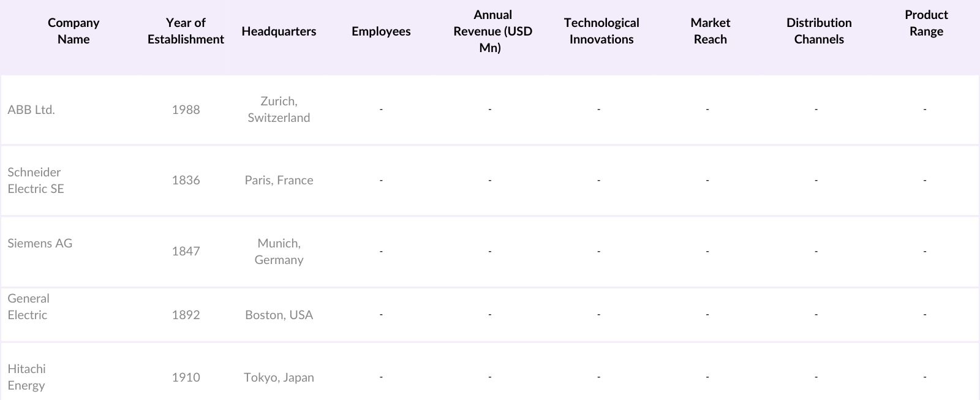The width and height of the screenshot is (980, 400).
Task: Click the Employees column header
Action: click(x=381, y=31)
